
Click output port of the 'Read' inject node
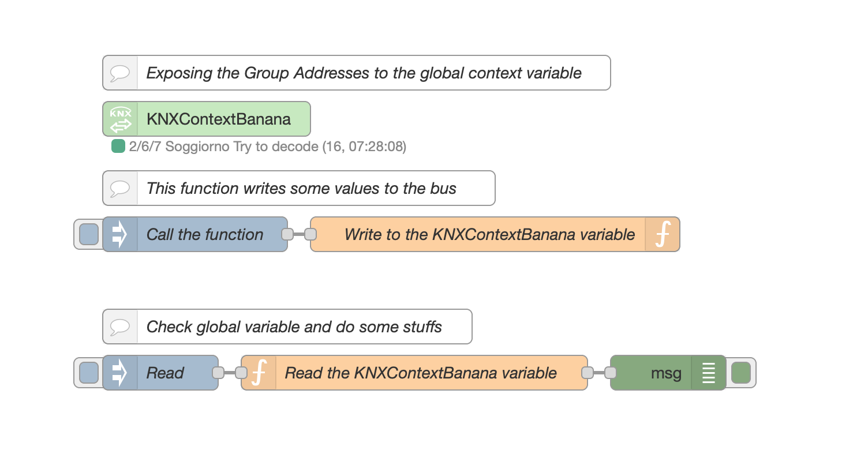[x=218, y=373]
